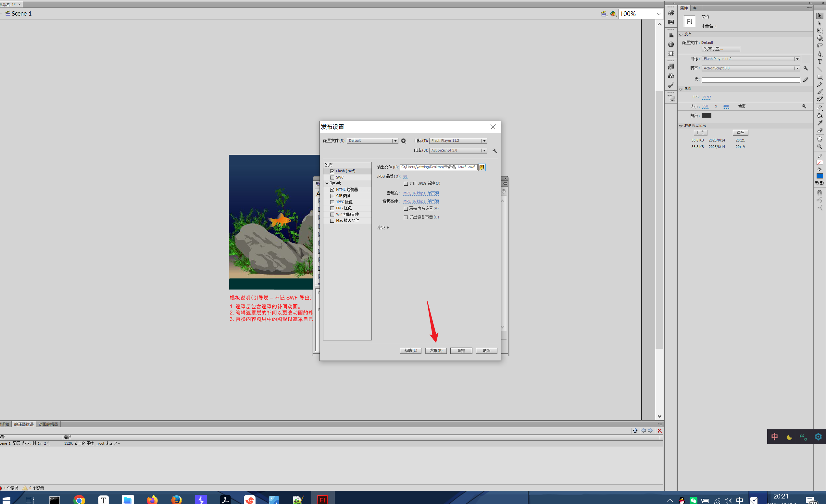Screen dimensions: 826x504
Task: Enable the GIF 图像 format checkbox
Action: point(332,196)
